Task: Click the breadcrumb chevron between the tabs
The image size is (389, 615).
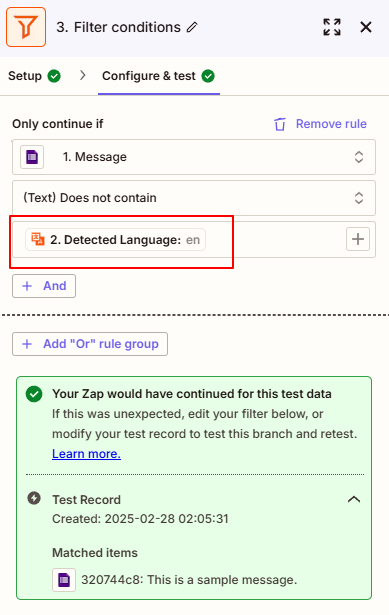Action: click(82, 75)
